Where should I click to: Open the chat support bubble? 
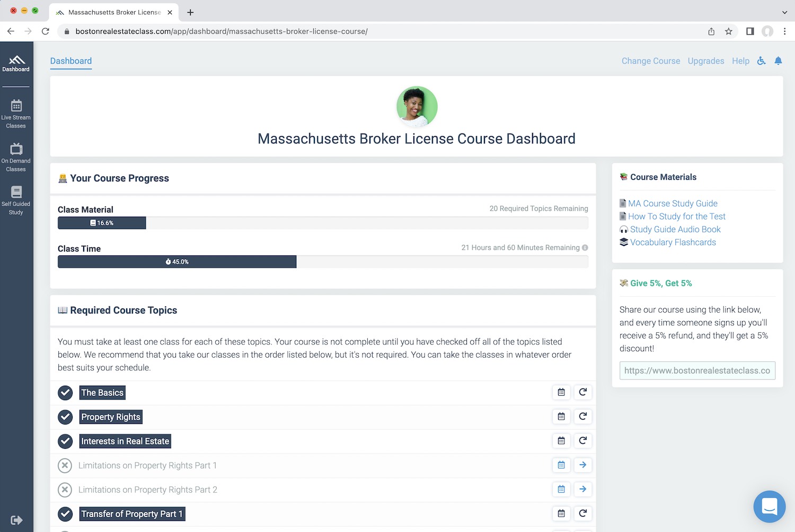point(769,507)
